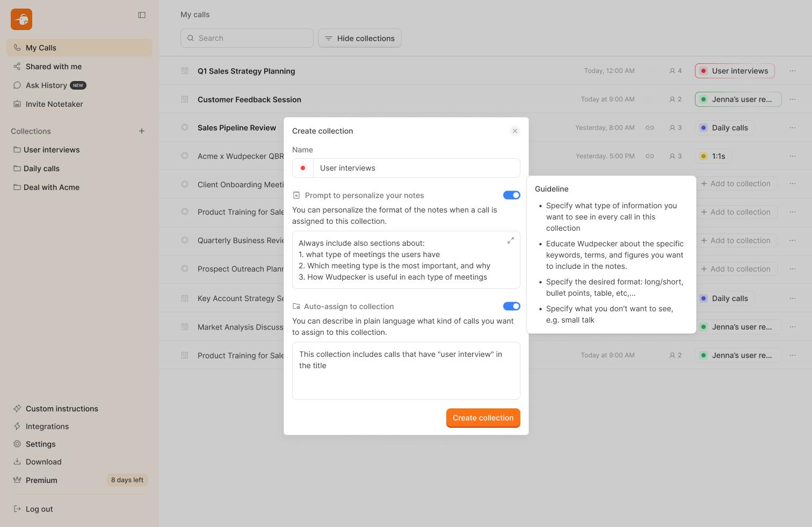
Task: Log out from the sidebar
Action: [39, 509]
